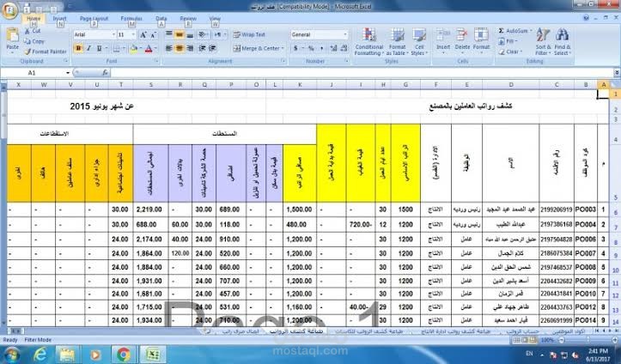Increase font size with Grow Font
Image resolution: width=621 pixels, height=364 pixels.
tap(143, 35)
